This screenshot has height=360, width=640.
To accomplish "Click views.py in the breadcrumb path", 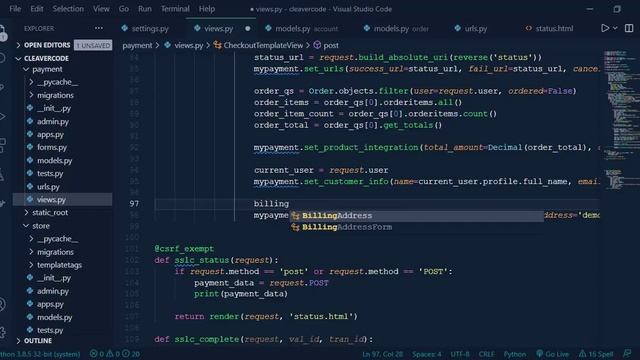I will tap(184, 45).
